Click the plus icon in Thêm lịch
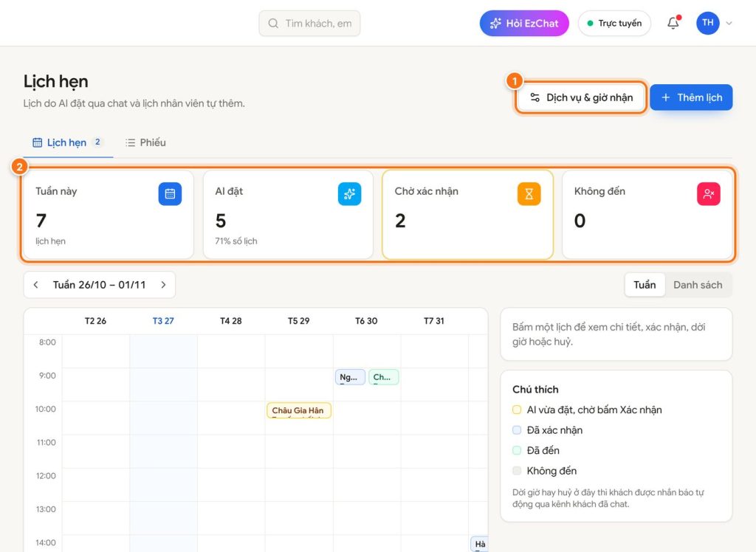Screen dimensions: 756x552 (x=666, y=97)
